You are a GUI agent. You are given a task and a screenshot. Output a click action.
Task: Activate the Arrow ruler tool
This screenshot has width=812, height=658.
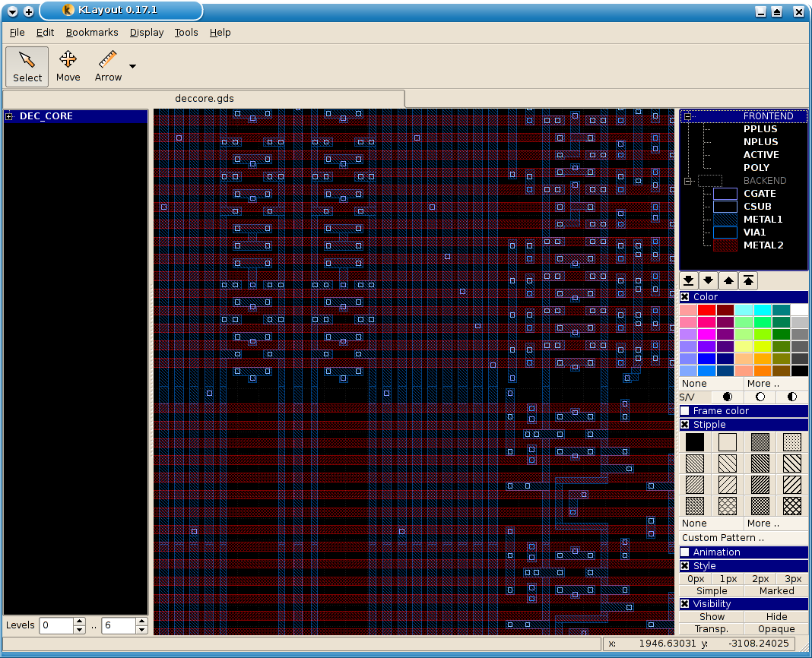(x=108, y=66)
